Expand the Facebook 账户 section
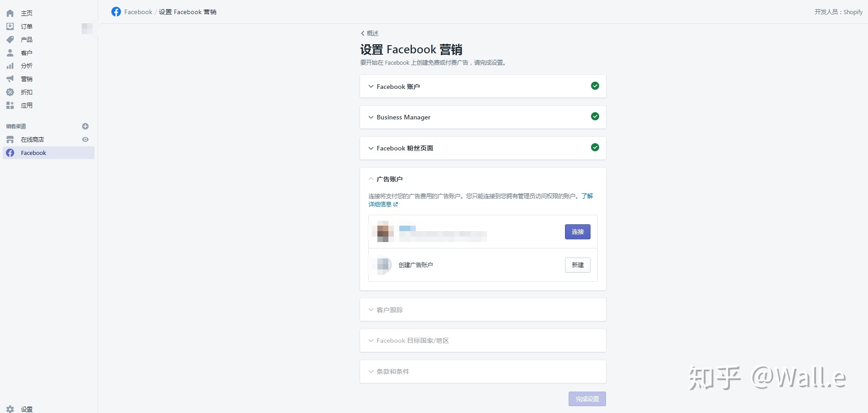 (x=483, y=86)
